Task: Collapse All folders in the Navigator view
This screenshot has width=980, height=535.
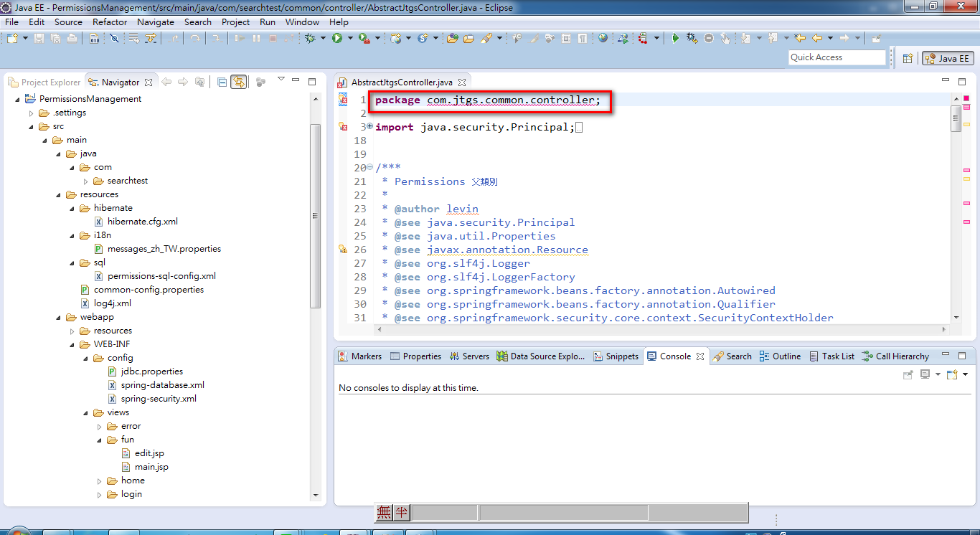Action: tap(222, 82)
